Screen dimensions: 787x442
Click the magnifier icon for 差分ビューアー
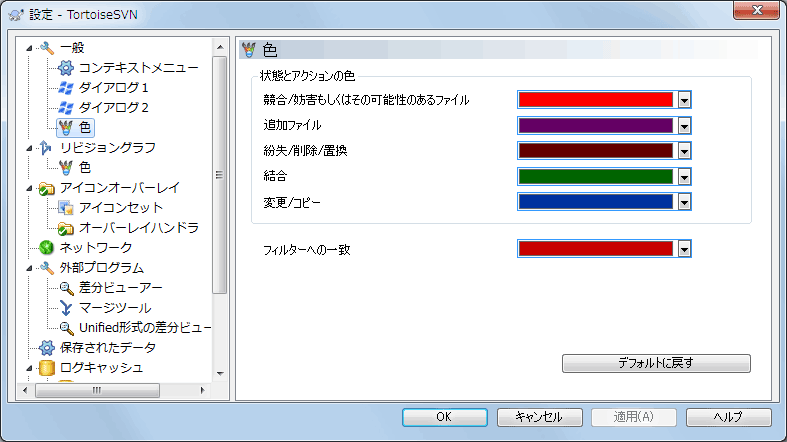point(66,288)
